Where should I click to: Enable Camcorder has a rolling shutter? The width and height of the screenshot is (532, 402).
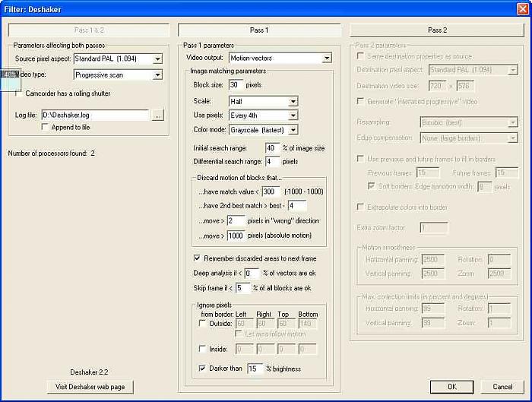(20, 93)
